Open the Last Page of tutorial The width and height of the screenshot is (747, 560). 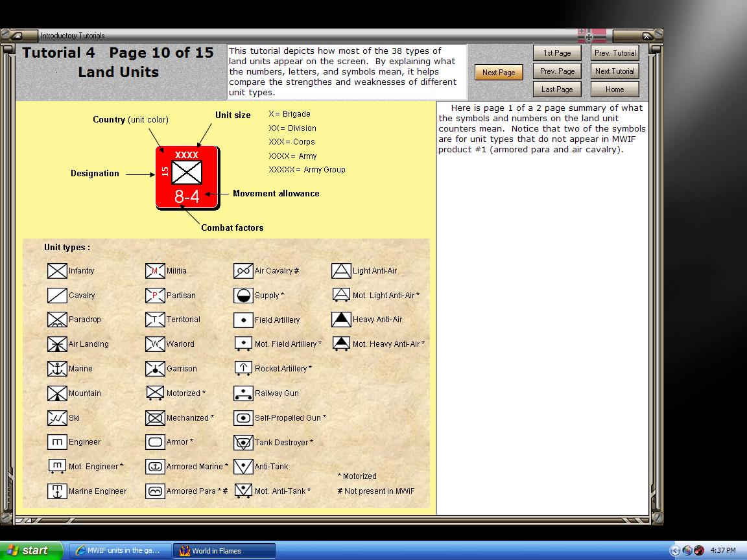(557, 89)
